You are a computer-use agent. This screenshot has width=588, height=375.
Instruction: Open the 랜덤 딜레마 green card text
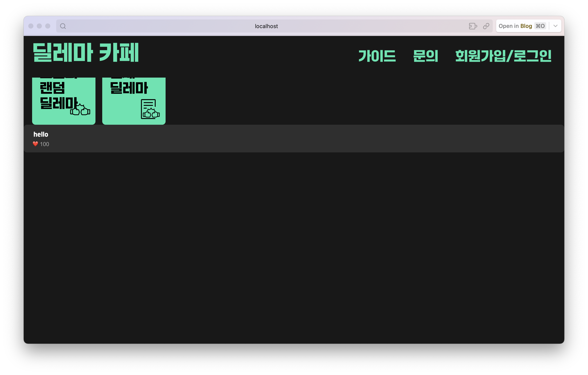53,88
